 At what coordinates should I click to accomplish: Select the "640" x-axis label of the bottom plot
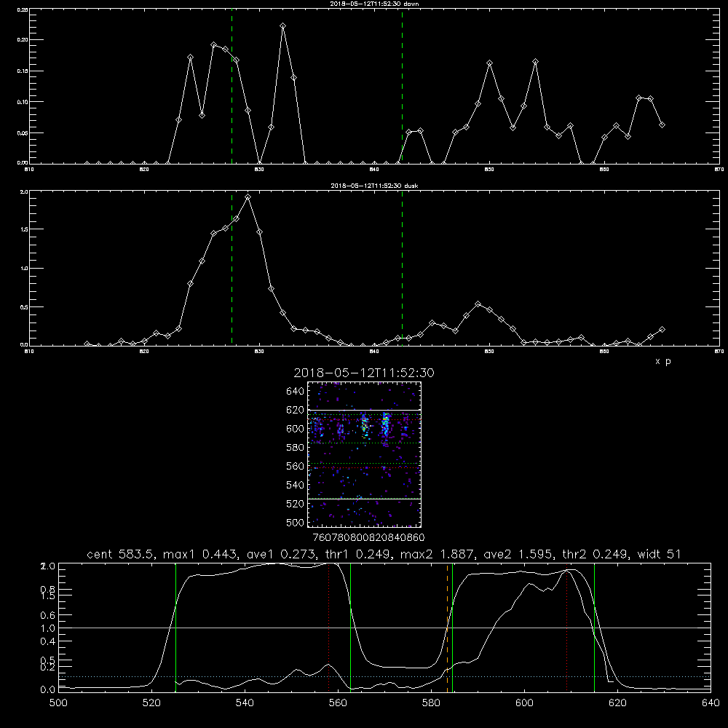pyautogui.click(x=711, y=703)
